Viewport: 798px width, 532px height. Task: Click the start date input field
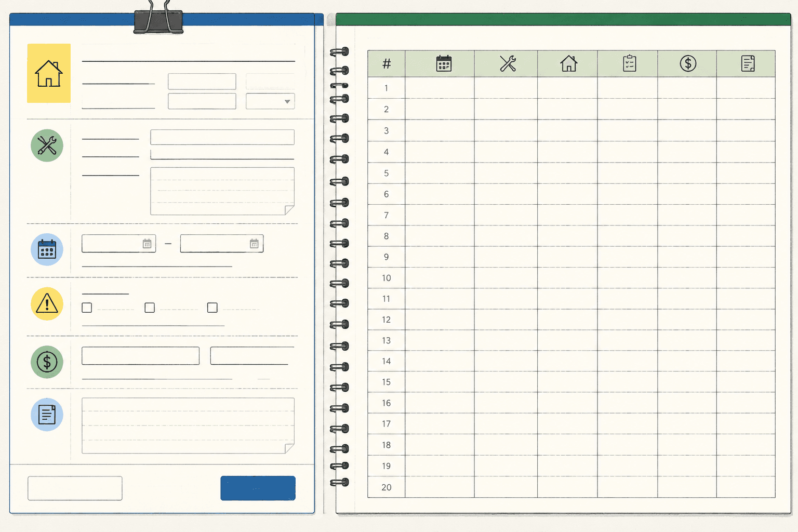click(x=118, y=244)
